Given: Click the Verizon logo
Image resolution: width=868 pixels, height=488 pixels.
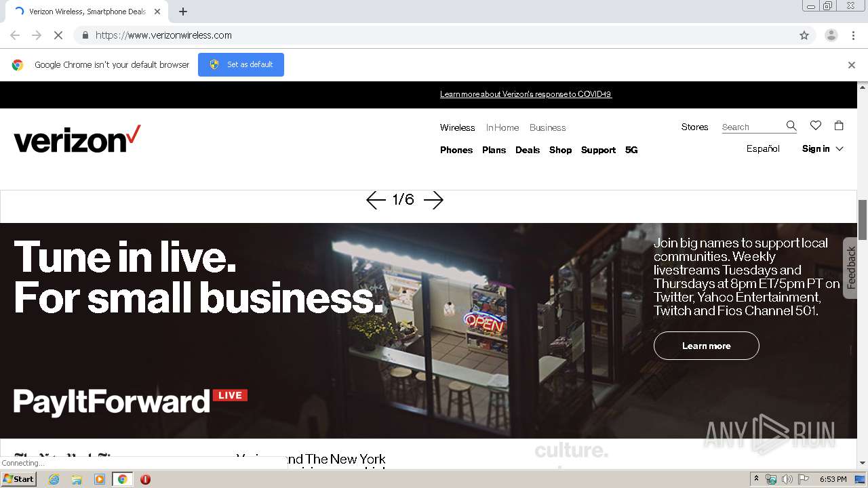Looking at the screenshot, I should coord(77,139).
